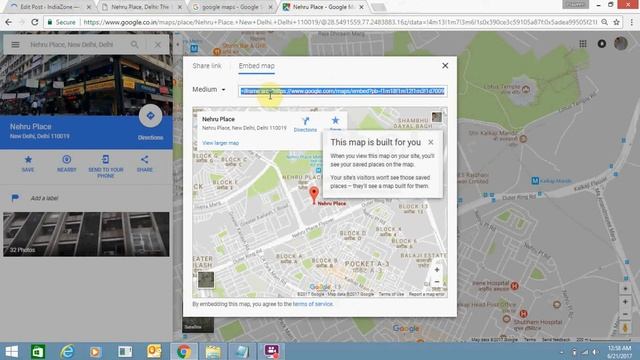
Task: Reload the page in Chrome
Action: [35, 22]
